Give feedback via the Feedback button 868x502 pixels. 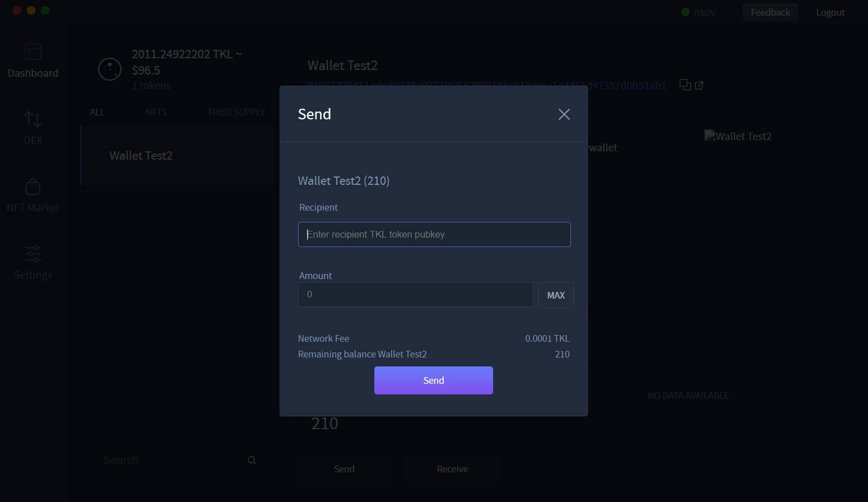(x=770, y=12)
